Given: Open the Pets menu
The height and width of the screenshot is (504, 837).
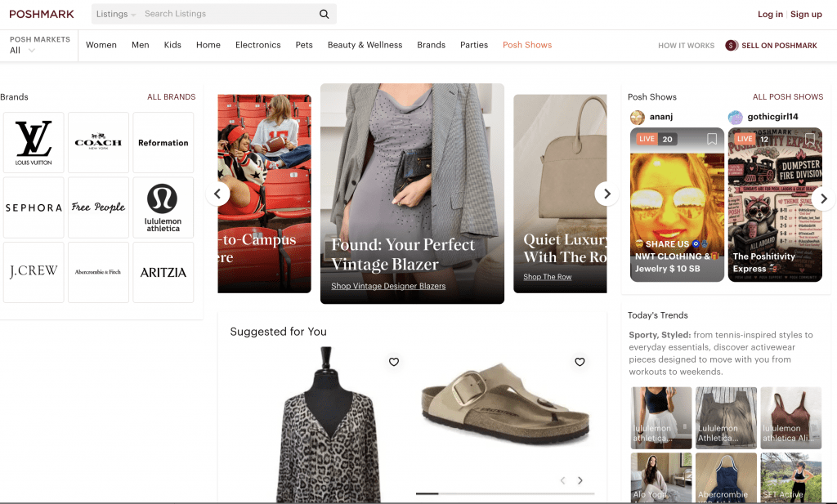Looking at the screenshot, I should click(304, 45).
